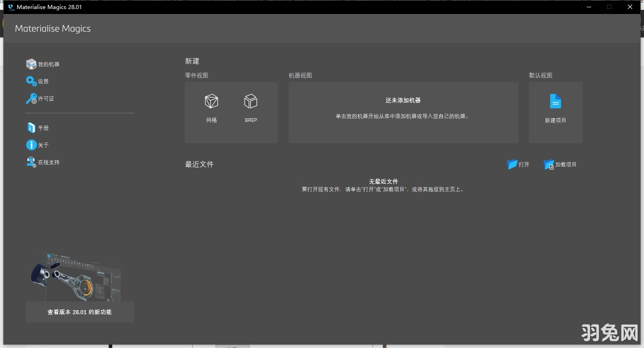Click the 我的机器 cube icon
This screenshot has width=644, height=348.
click(x=31, y=64)
